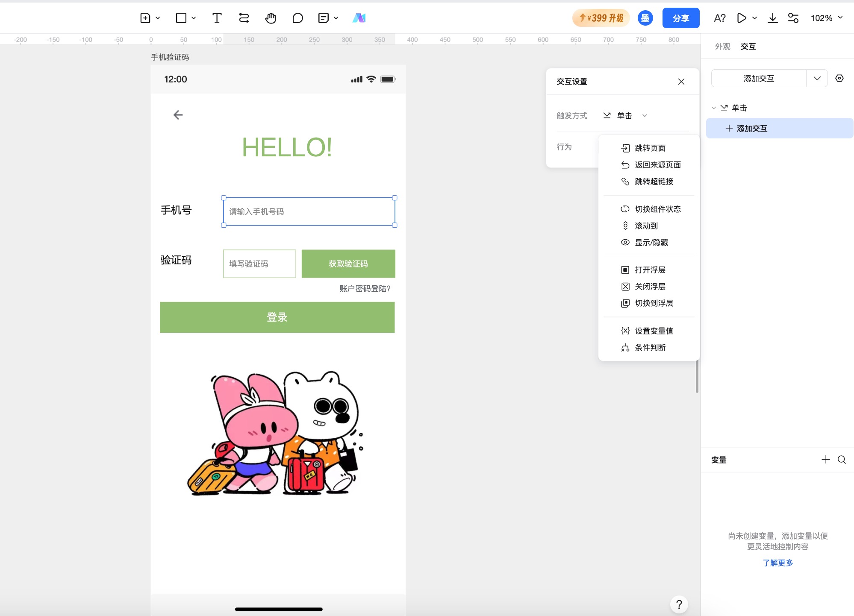Select the insert frame tool icon

[x=145, y=18]
